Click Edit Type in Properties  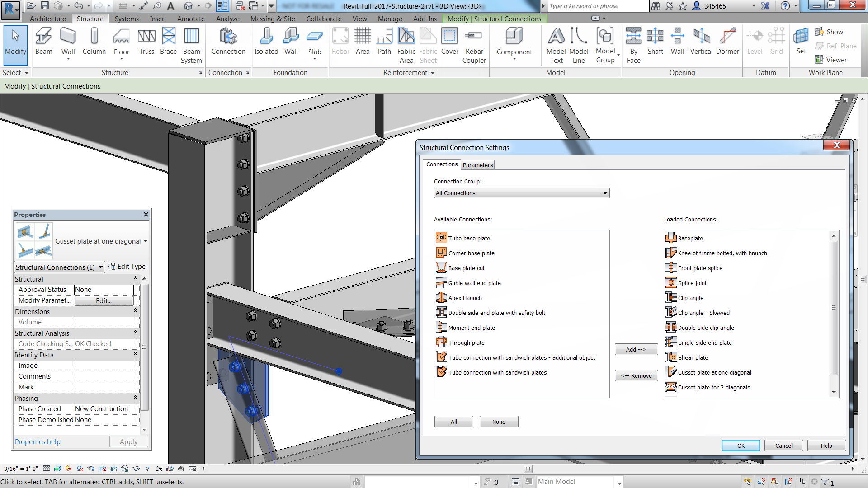tap(127, 267)
